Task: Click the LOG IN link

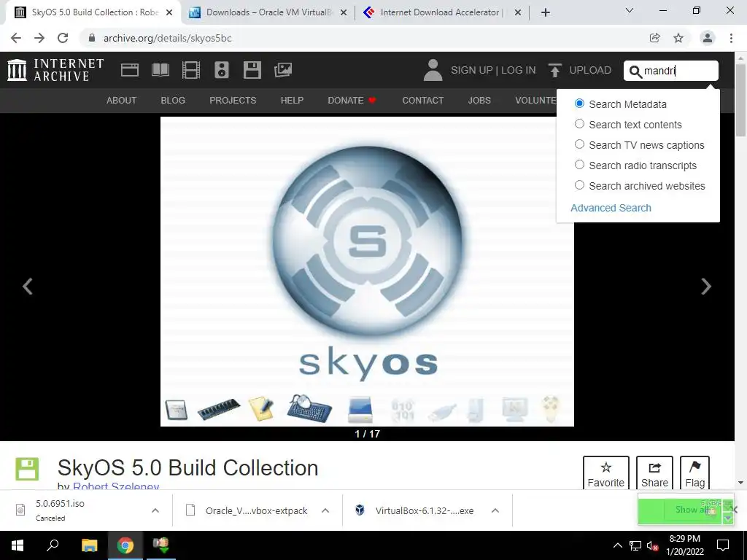Action: pyautogui.click(x=519, y=71)
